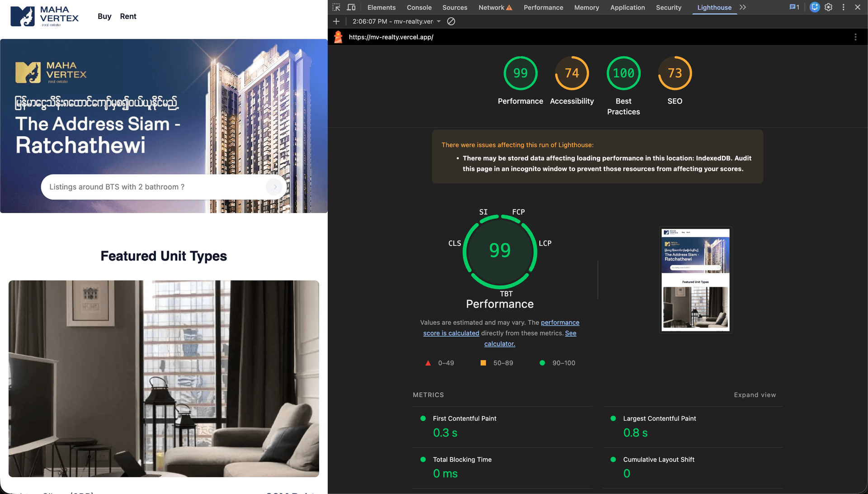Start a new Lighthouse report via plus icon

coord(336,21)
